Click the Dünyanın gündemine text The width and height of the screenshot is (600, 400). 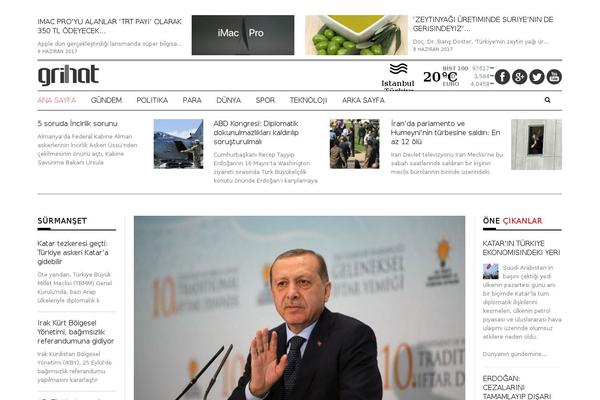coord(514,354)
